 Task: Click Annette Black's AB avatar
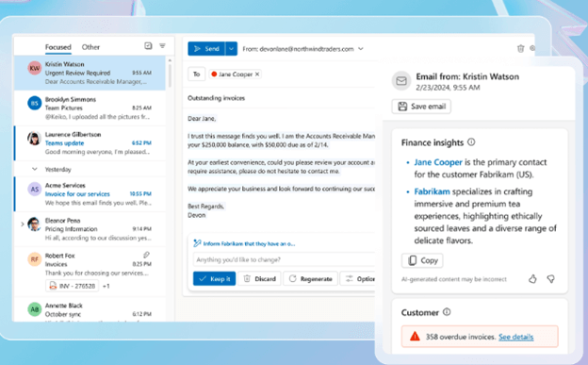[x=35, y=309]
